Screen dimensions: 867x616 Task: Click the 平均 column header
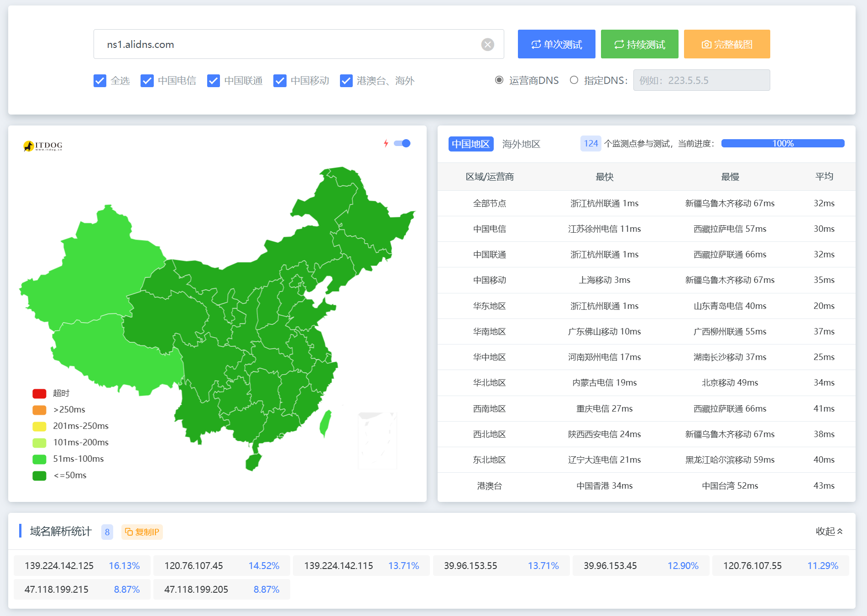[x=824, y=177]
